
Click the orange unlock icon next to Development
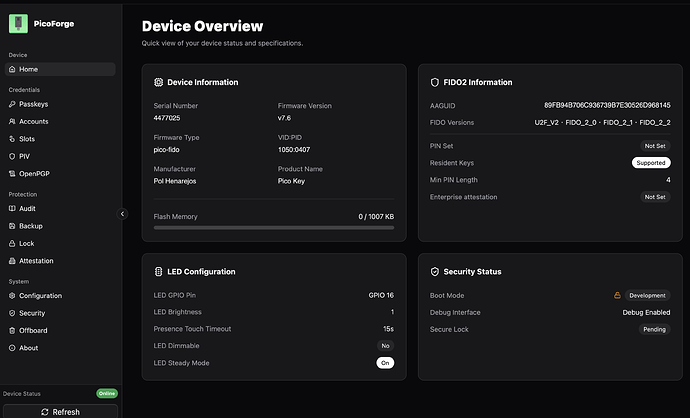(617, 295)
